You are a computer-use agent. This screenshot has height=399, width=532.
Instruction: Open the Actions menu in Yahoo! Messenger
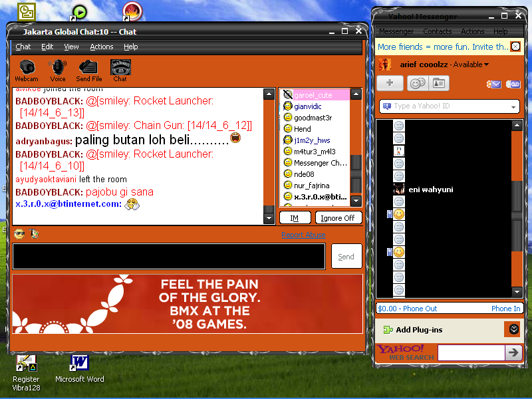(x=473, y=31)
